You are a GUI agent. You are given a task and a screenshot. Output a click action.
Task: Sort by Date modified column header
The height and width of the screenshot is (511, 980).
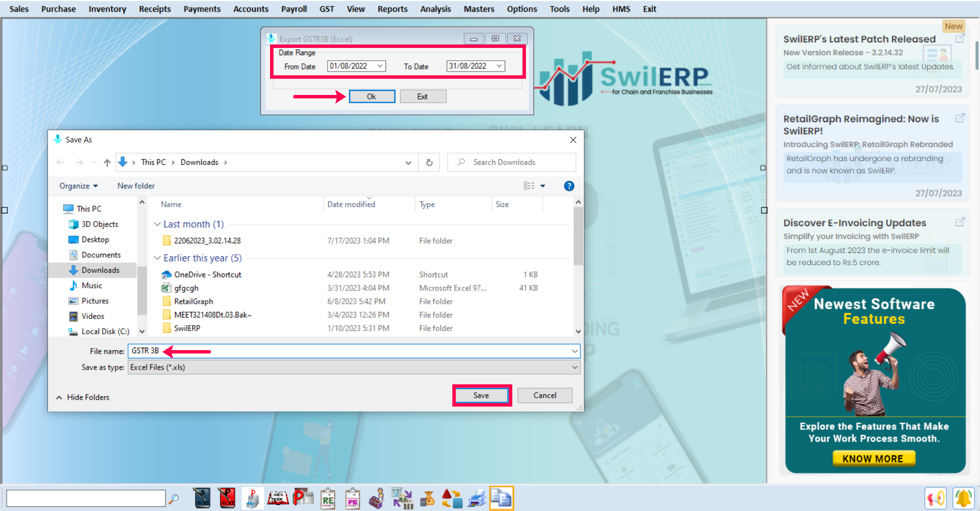click(351, 204)
